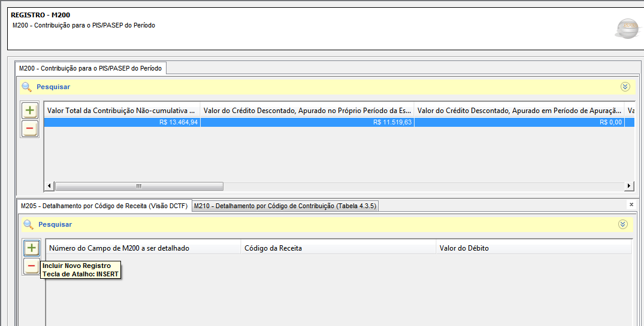Delete M205 record with lower minus icon
644x326 pixels.
point(32,266)
